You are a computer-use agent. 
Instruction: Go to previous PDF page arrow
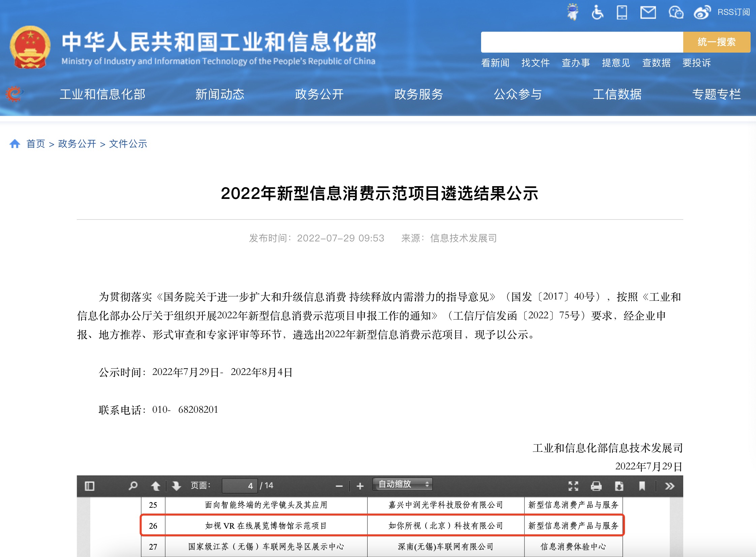[156, 486]
